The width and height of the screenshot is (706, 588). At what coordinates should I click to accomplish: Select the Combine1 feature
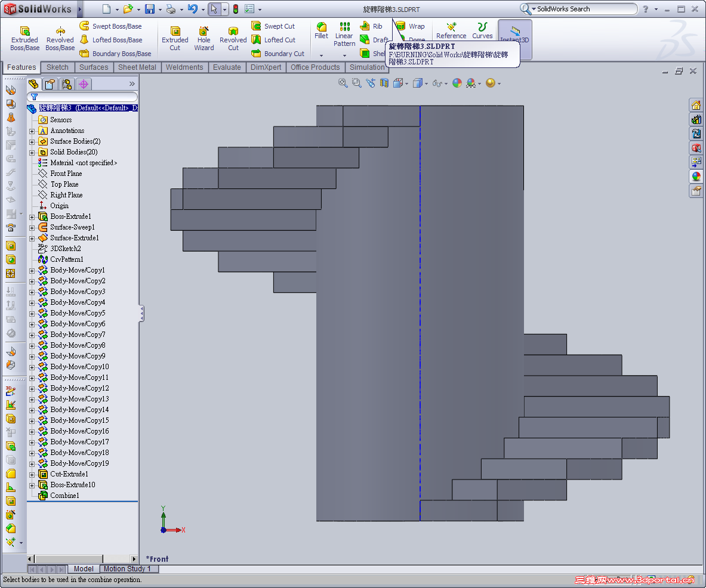59,496
